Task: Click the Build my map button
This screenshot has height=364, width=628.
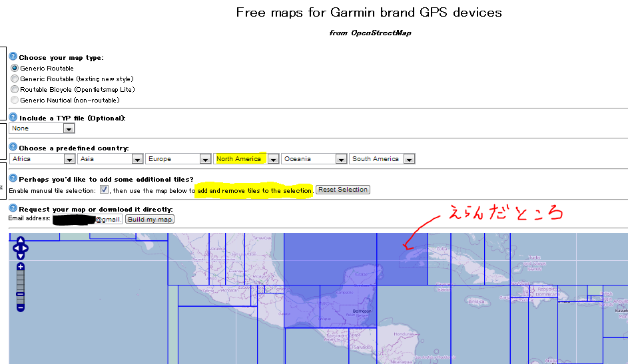Action: 150,220
